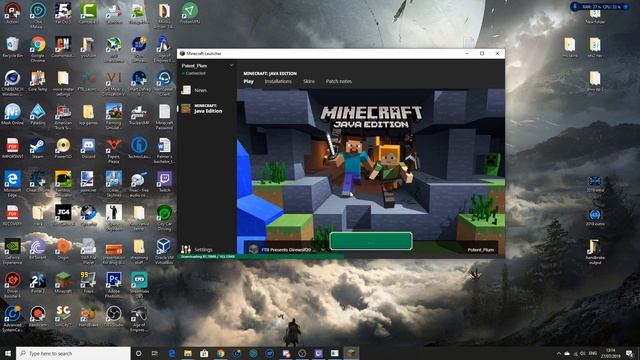Select the Discord desktop icon

click(x=88, y=148)
